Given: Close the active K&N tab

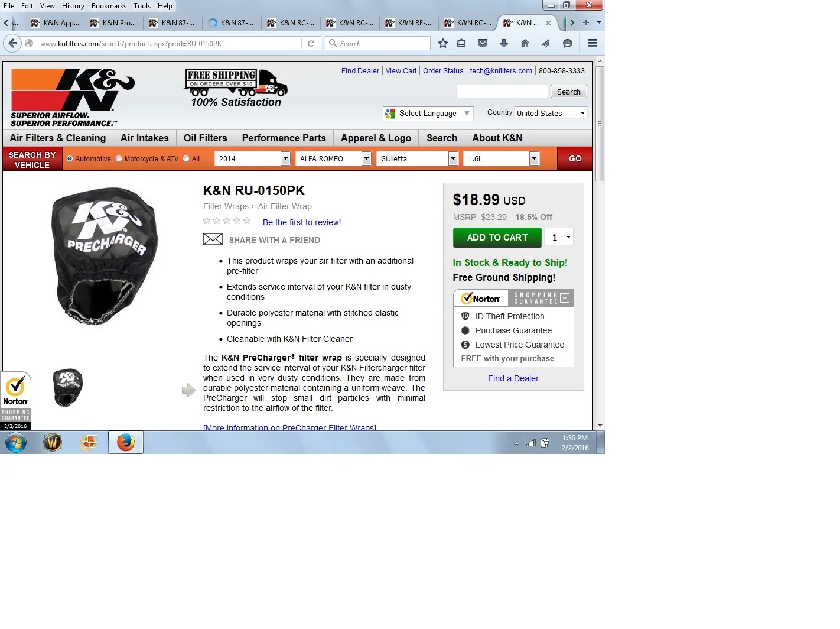Looking at the screenshot, I should (x=548, y=23).
